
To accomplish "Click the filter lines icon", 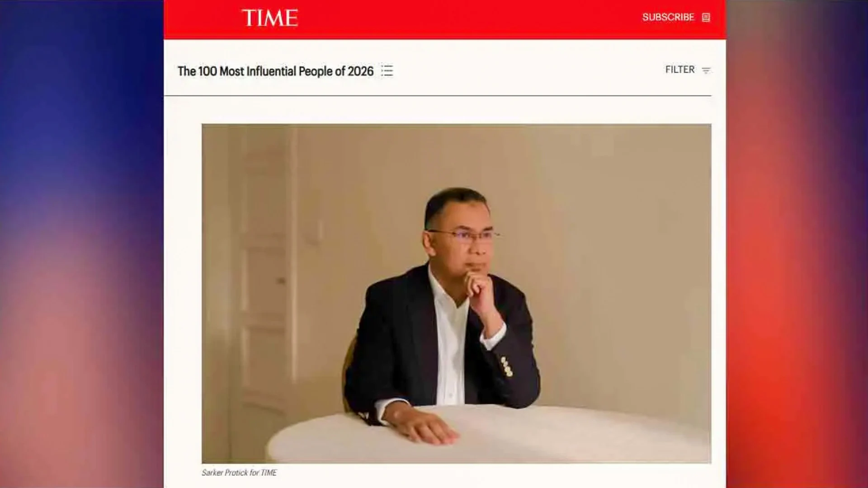I will click(x=706, y=70).
